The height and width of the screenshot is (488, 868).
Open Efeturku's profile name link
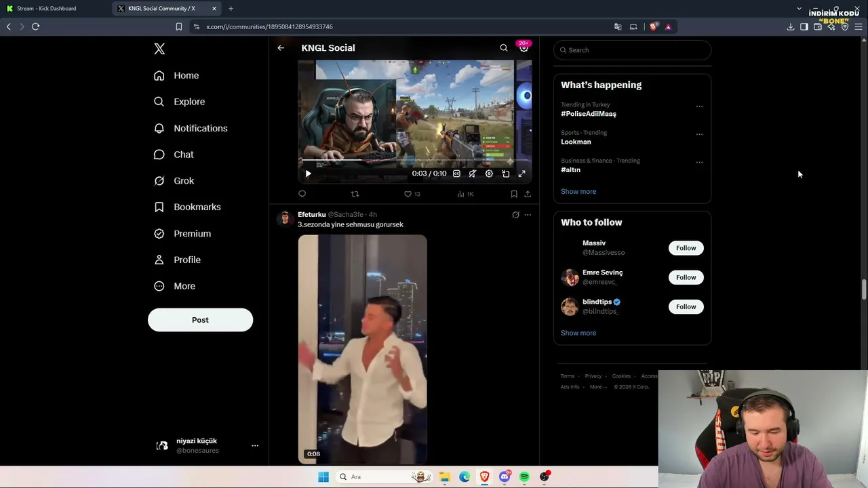[312, 214]
